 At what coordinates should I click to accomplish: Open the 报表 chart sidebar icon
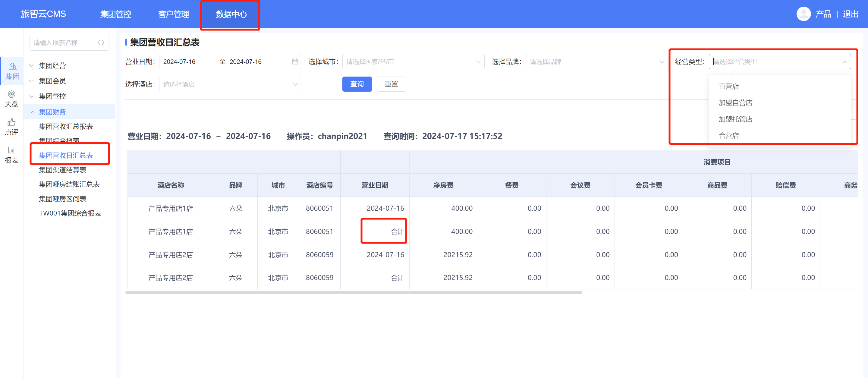tap(11, 155)
